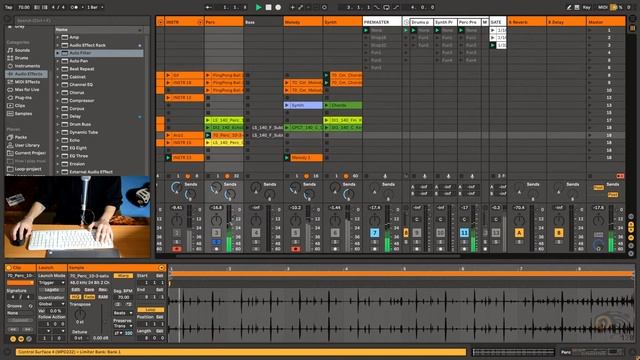
Task: Open the Beats warp mode dropdown
Action: pyautogui.click(x=123, y=313)
